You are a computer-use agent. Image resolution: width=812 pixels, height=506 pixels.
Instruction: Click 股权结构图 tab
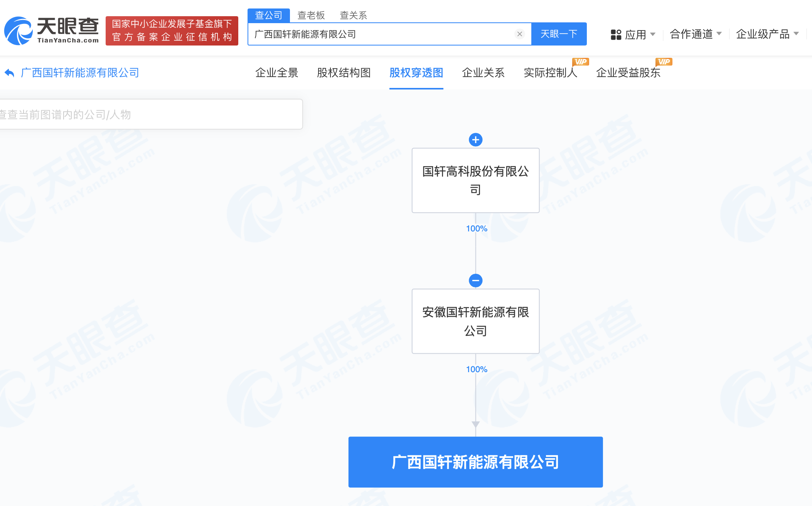pos(344,73)
